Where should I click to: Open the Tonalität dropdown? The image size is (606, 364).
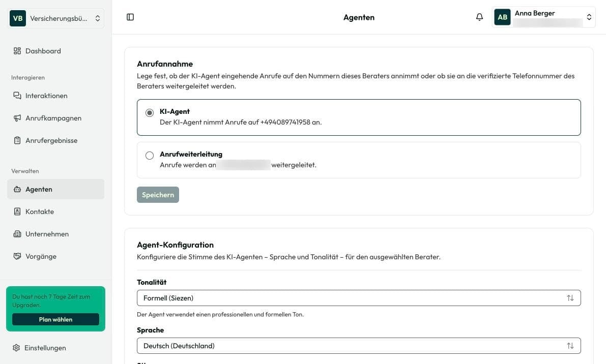pos(359,298)
